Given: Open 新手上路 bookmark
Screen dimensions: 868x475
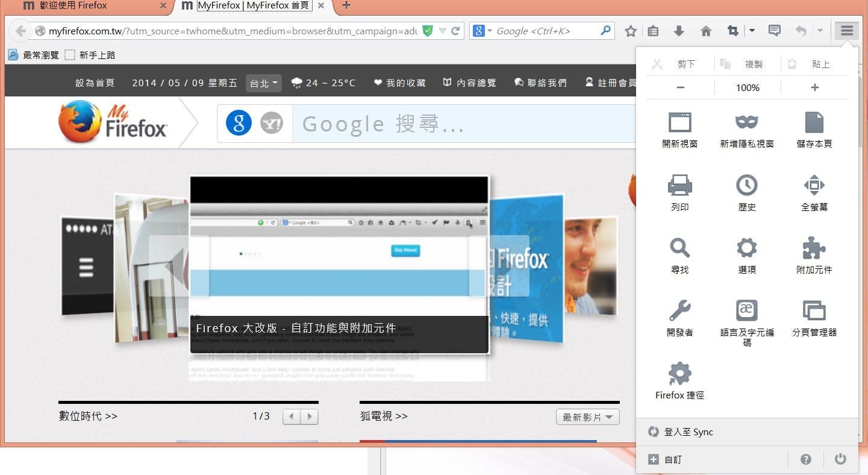Looking at the screenshot, I should pyautogui.click(x=90, y=55).
